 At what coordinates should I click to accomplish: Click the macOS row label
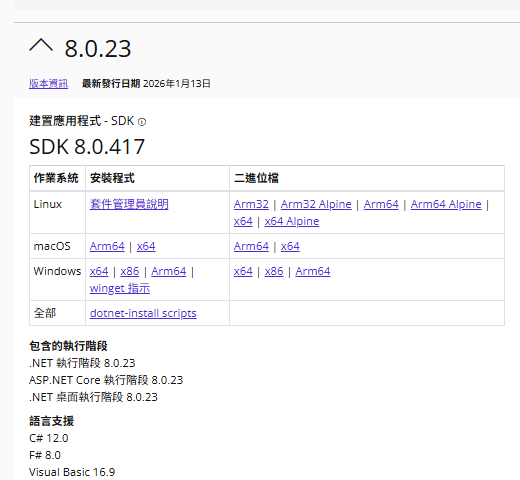[x=52, y=246]
